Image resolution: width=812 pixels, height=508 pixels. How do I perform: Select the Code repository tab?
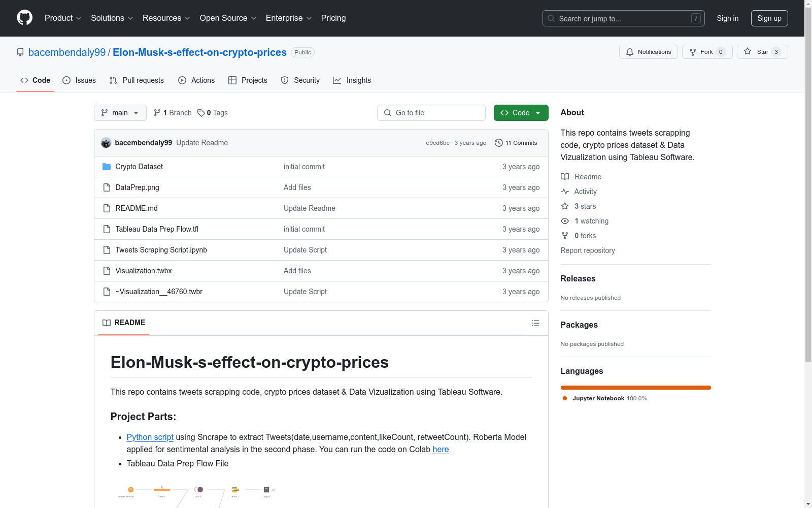coord(36,80)
